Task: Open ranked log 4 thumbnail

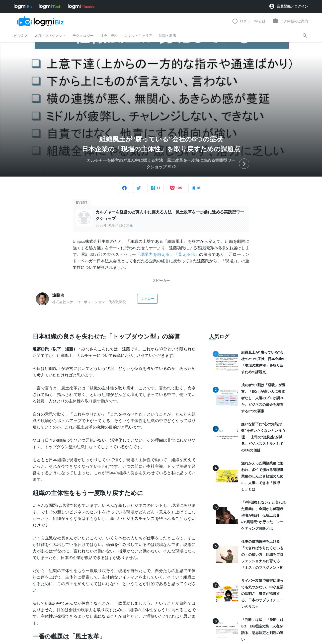Action: pyautogui.click(x=227, y=476)
